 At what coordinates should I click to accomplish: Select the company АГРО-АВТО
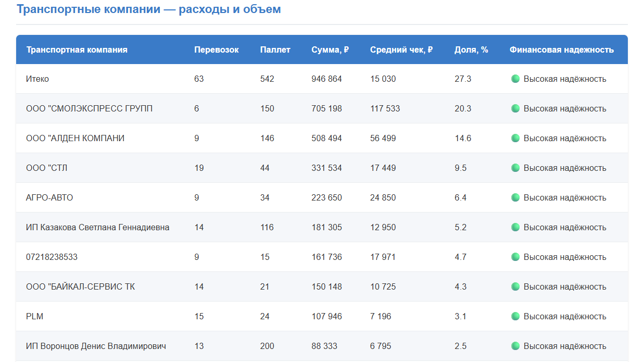tap(49, 197)
